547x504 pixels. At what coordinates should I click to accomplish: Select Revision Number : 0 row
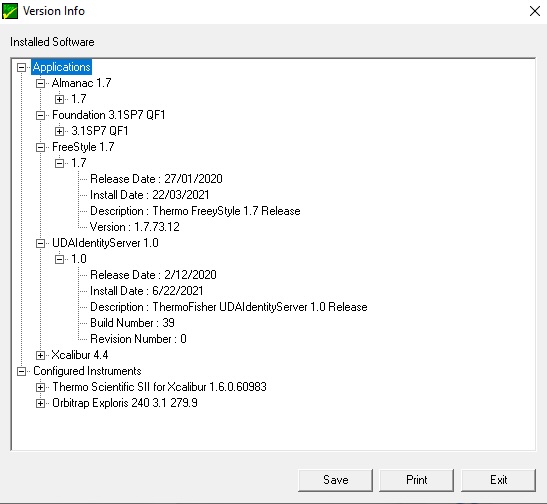[x=138, y=339]
